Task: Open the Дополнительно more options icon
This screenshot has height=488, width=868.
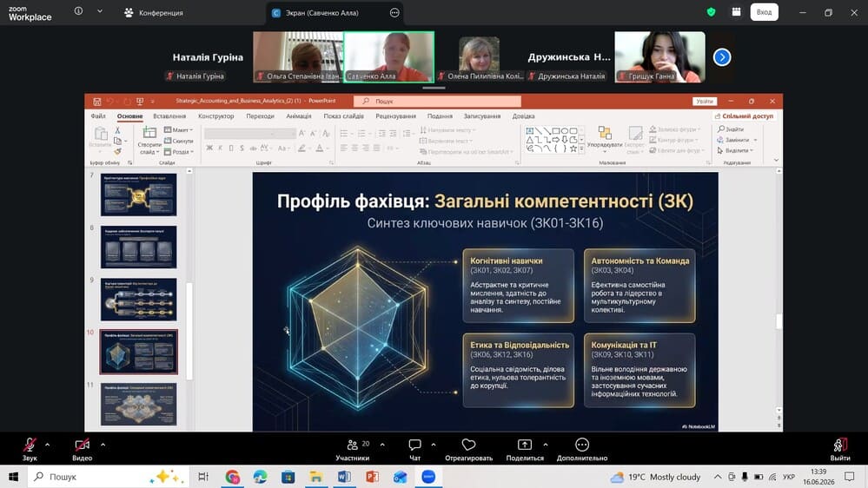Action: click(582, 445)
